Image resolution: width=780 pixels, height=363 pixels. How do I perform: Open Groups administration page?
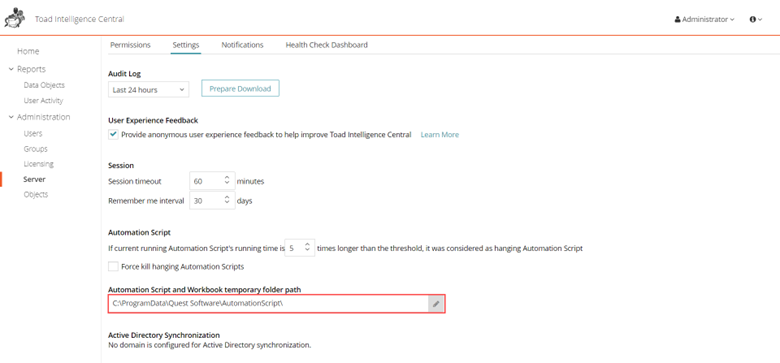coord(35,149)
